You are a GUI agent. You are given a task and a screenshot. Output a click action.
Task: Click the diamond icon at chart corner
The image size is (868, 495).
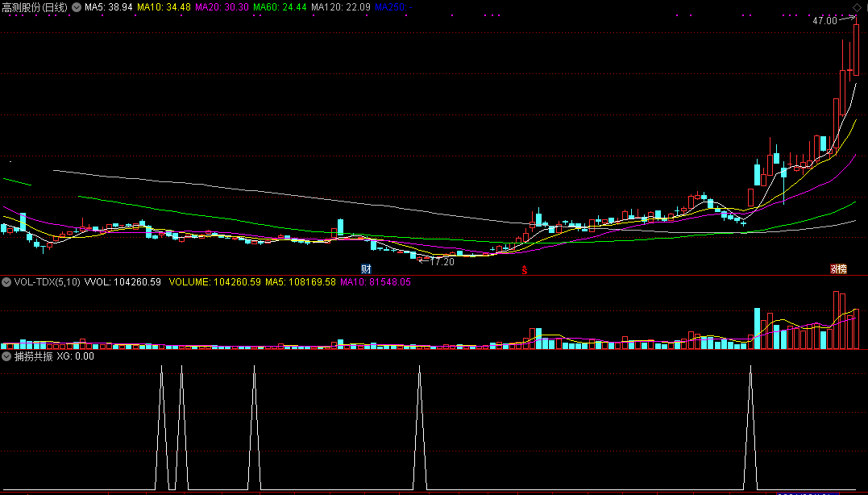tap(857, 7)
